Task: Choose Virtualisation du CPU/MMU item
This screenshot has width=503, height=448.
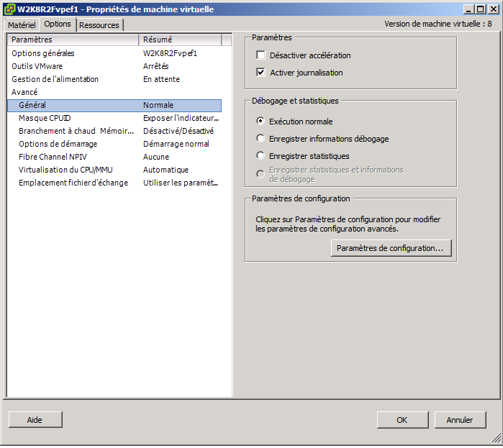Action: click(114, 170)
